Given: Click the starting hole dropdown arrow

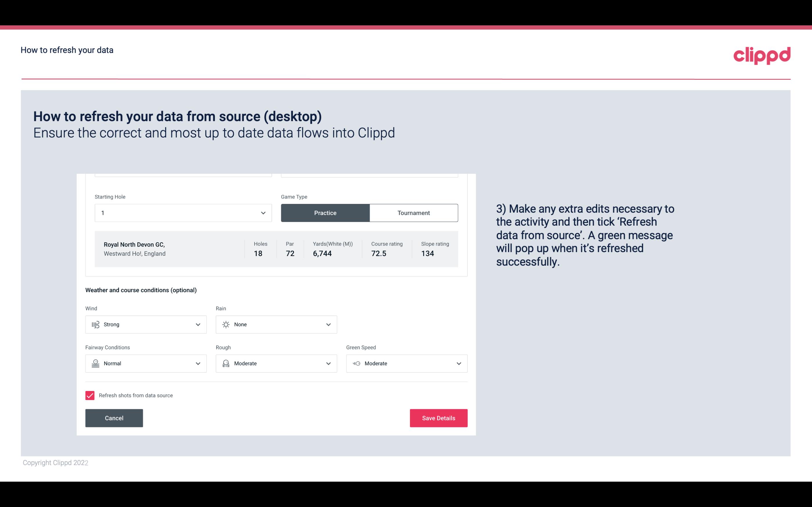Looking at the screenshot, I should pos(263,213).
